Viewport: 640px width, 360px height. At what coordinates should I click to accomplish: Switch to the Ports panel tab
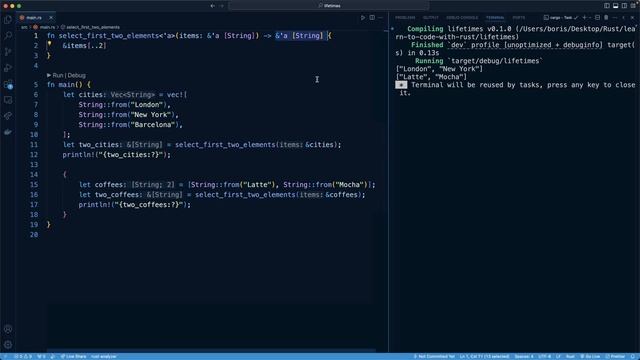(x=519, y=18)
